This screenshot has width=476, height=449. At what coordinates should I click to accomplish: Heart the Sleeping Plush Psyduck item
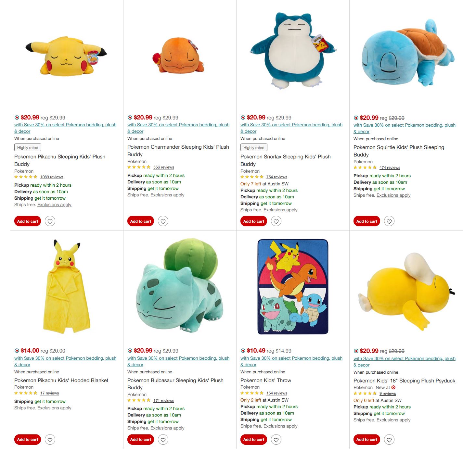389,440
